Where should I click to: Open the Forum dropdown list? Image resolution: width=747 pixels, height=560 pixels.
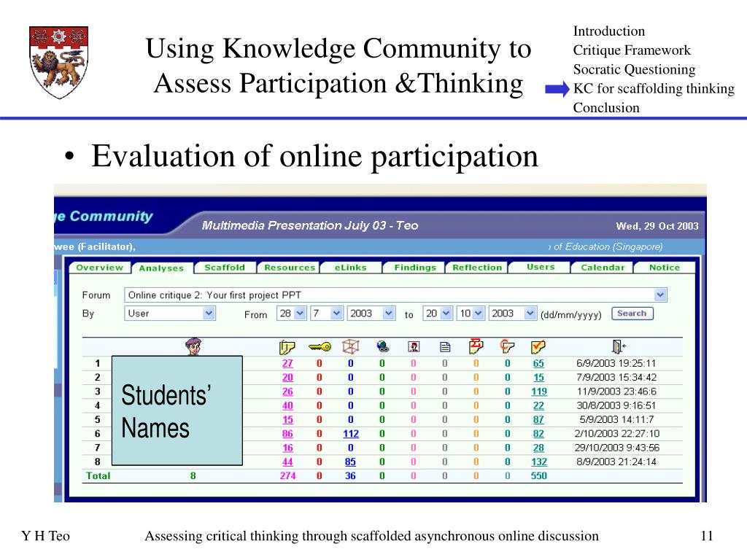click(660, 295)
